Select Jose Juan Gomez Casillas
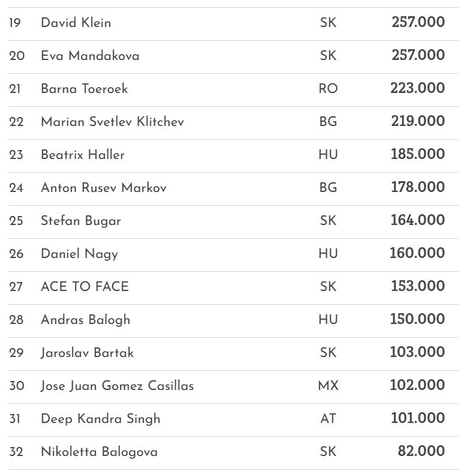This screenshot has height=471, width=476. (117, 386)
